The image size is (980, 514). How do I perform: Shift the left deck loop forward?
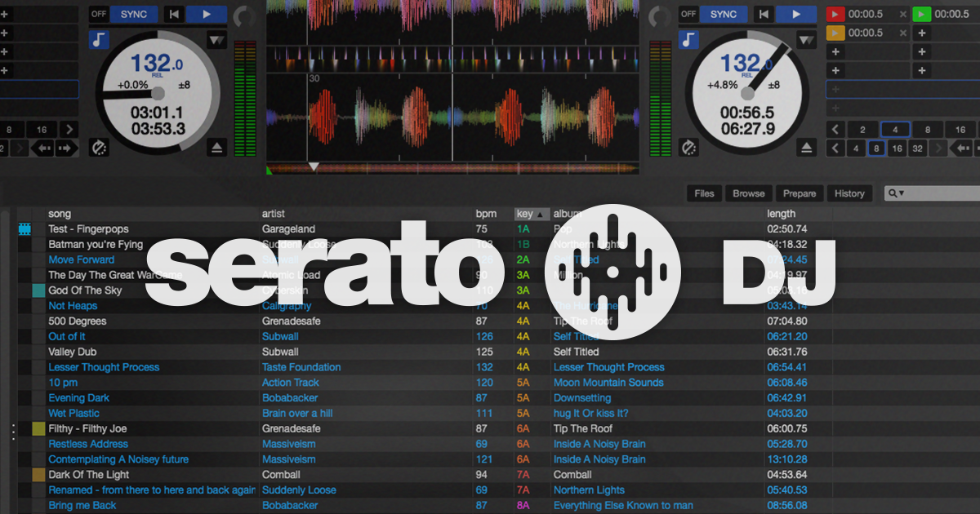[67, 148]
